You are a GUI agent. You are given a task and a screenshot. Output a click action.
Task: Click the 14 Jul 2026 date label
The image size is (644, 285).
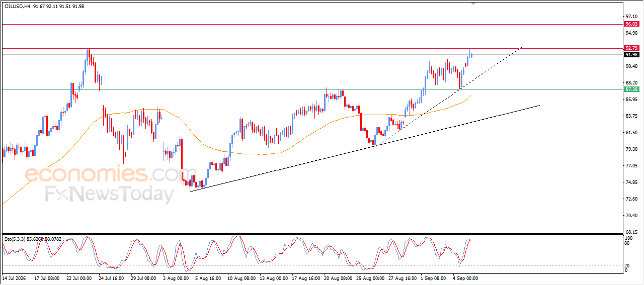click(x=15, y=278)
